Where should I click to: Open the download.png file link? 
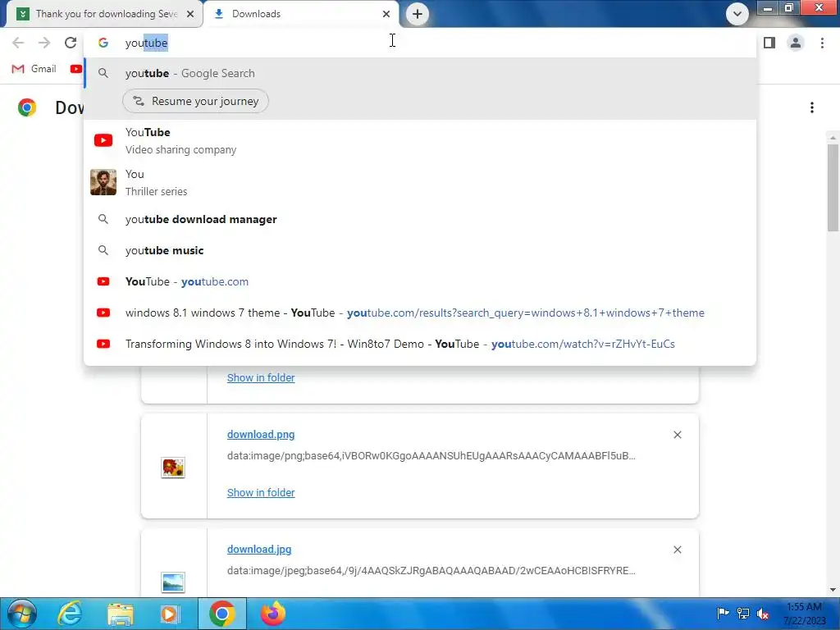point(261,435)
